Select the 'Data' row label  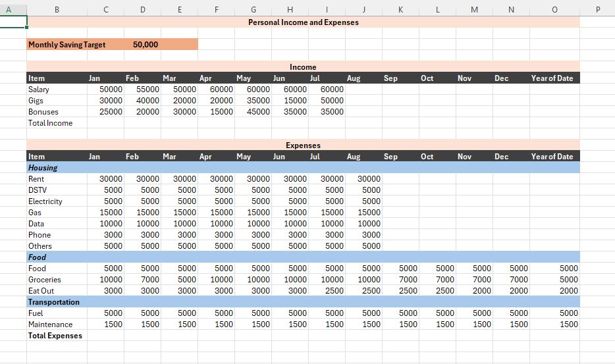point(36,224)
